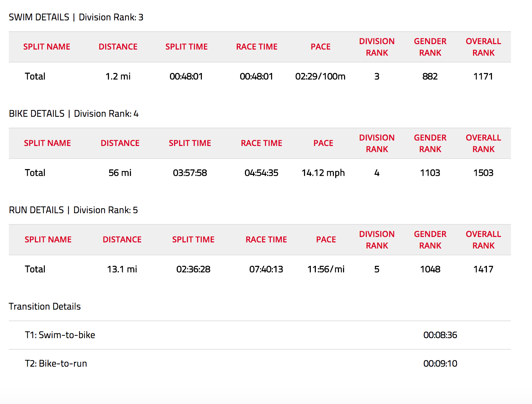Click Gender Rank header in bike table
Viewport: 532px width, 404px height.
(430, 143)
